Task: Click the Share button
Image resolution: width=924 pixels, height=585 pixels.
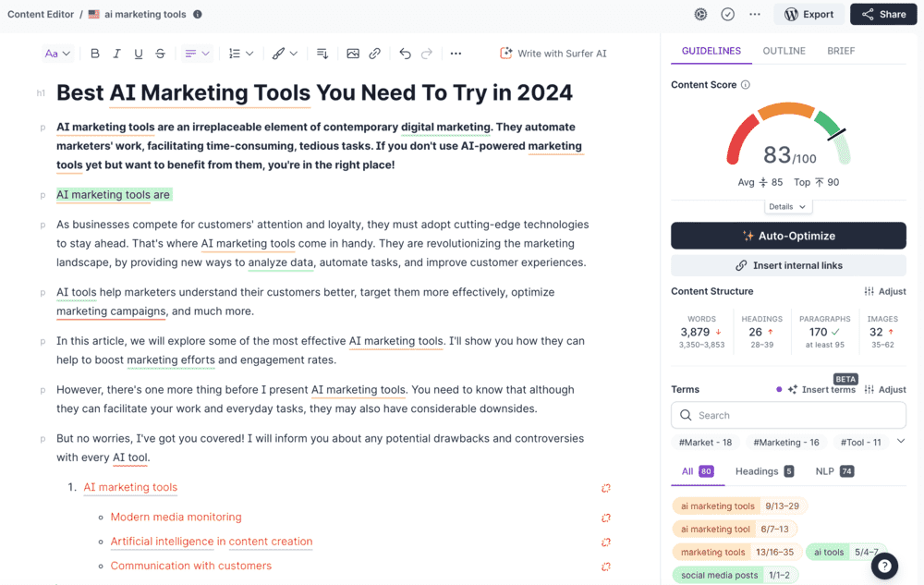Action: [883, 14]
